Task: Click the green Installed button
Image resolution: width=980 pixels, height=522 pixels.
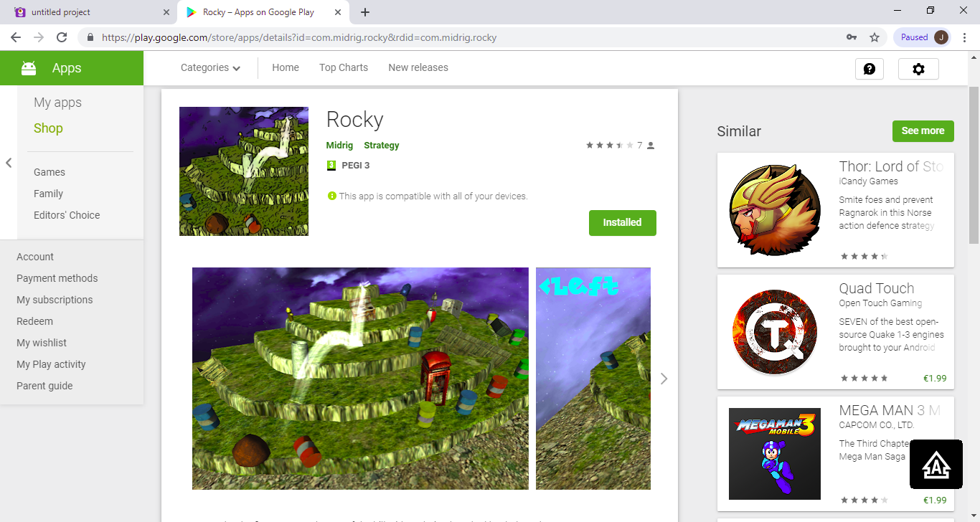Action: coord(623,222)
